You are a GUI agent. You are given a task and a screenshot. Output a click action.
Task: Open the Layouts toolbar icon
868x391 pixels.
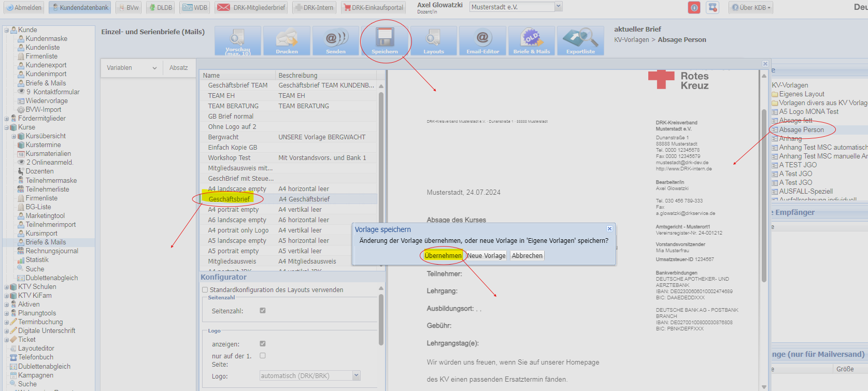(x=434, y=40)
